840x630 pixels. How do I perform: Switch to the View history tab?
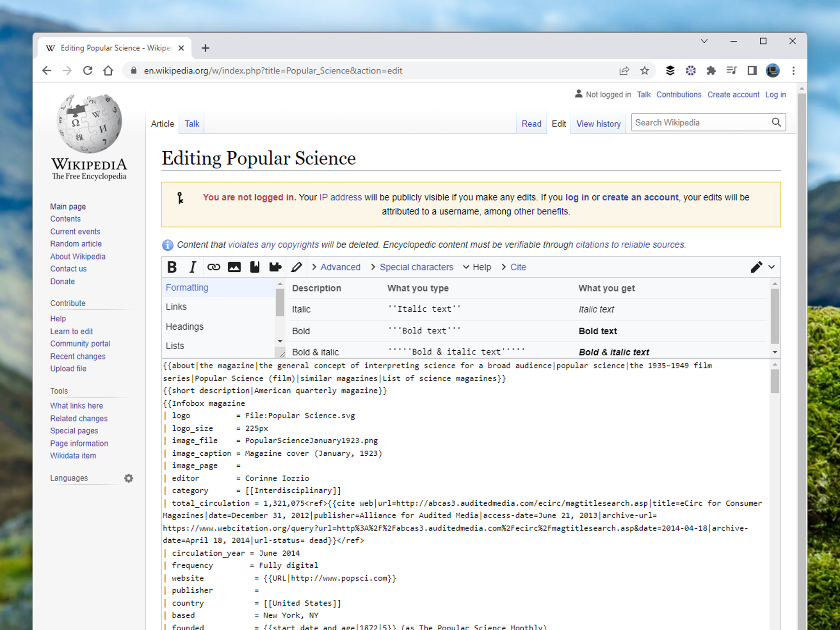pyautogui.click(x=598, y=123)
